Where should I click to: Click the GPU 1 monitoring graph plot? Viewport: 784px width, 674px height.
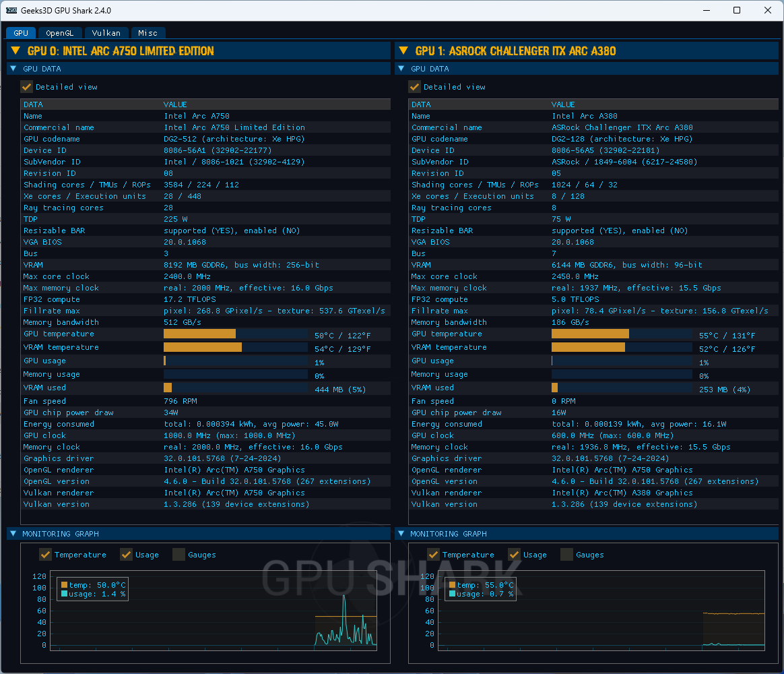click(601, 611)
